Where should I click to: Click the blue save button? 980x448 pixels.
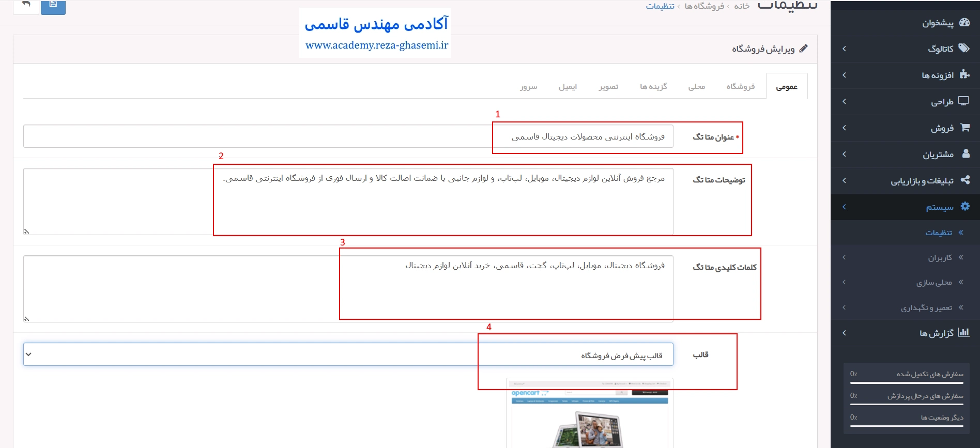(53, 6)
